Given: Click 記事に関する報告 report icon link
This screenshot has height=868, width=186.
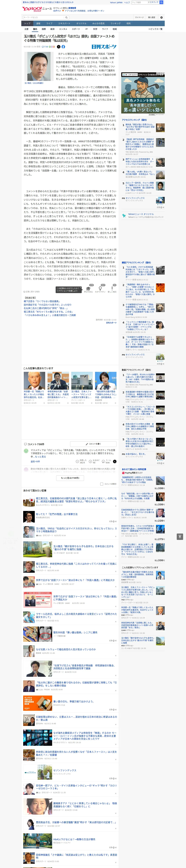Looking at the screenshot, I should point(31,292).
